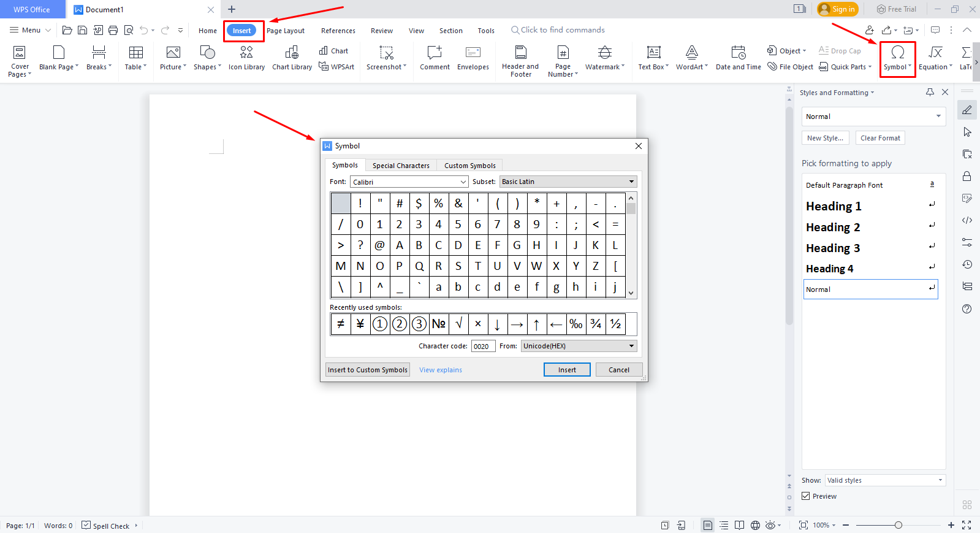The width and height of the screenshot is (980, 533).
Task: Switch to the Home tab
Action: point(208,31)
